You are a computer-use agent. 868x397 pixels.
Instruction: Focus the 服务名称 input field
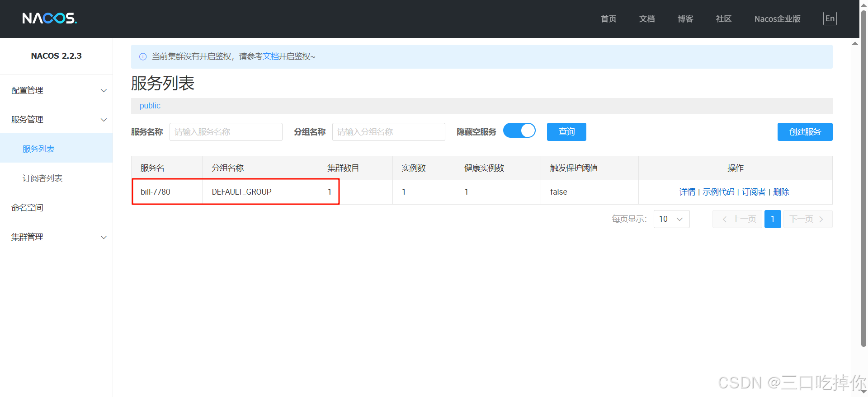pos(226,132)
